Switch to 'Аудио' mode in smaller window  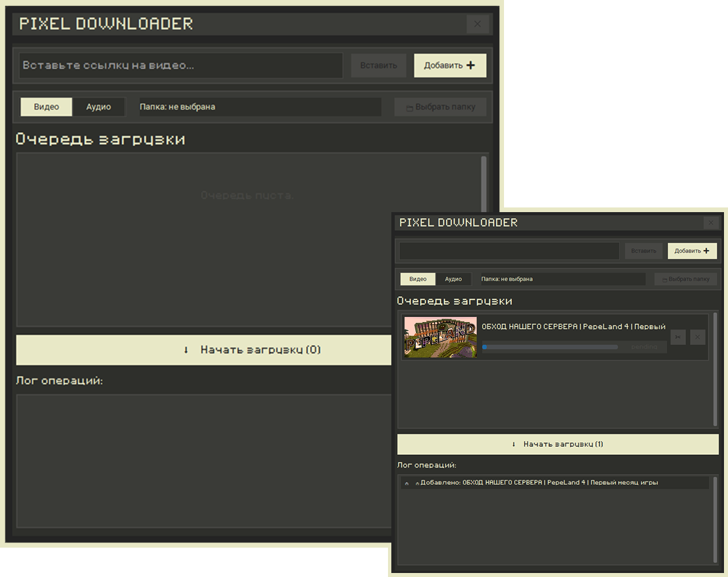(453, 279)
